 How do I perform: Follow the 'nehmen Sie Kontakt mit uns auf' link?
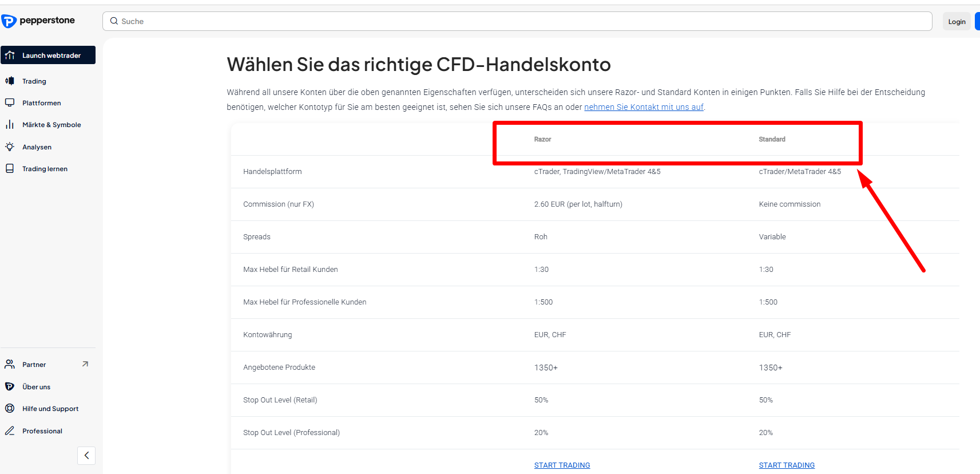click(x=644, y=107)
